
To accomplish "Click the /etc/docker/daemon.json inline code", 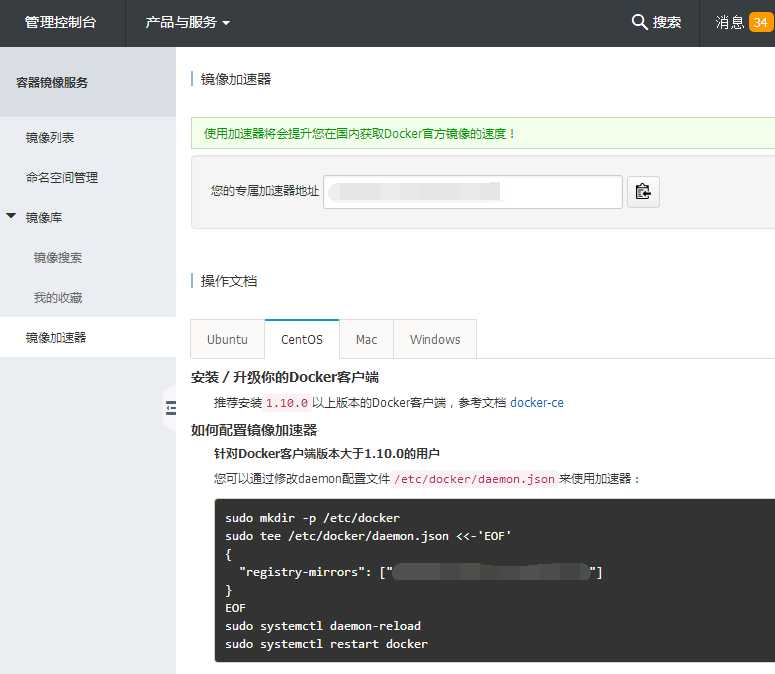I will pos(474,479).
